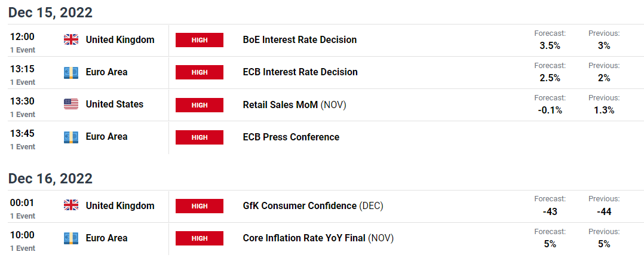Click HIGH badge for ECB Press Conference

[x=199, y=137]
